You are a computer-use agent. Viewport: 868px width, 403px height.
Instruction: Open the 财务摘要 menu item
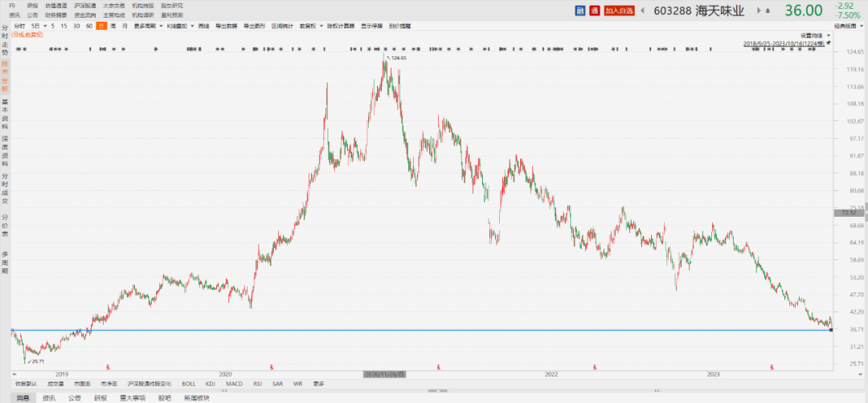(56, 15)
